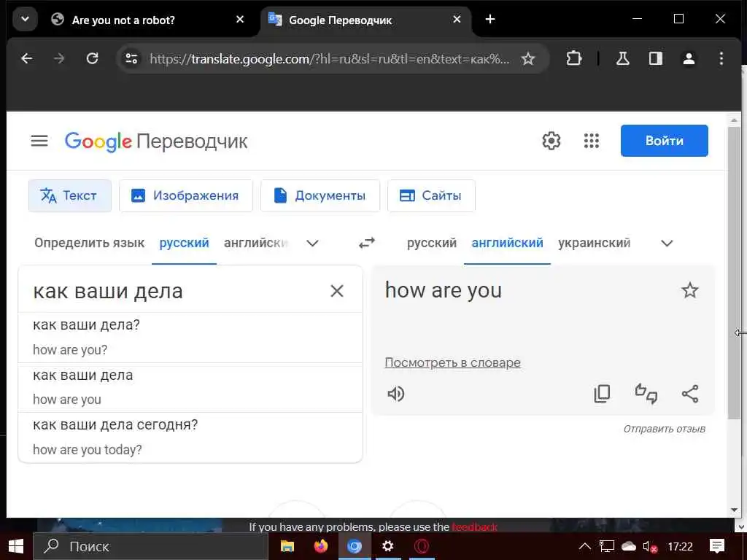The image size is (747, 560).
Task: Select the Сайты translation mode
Action: 431,195
